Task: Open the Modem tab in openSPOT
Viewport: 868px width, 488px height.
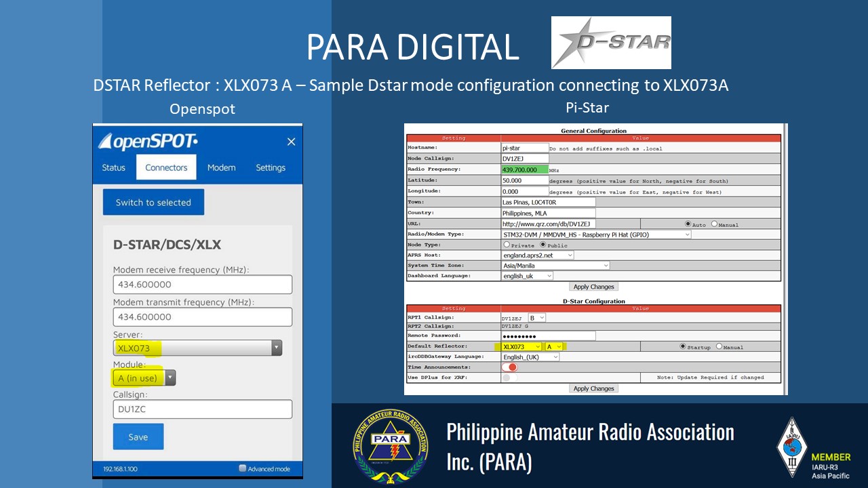Action: [221, 167]
